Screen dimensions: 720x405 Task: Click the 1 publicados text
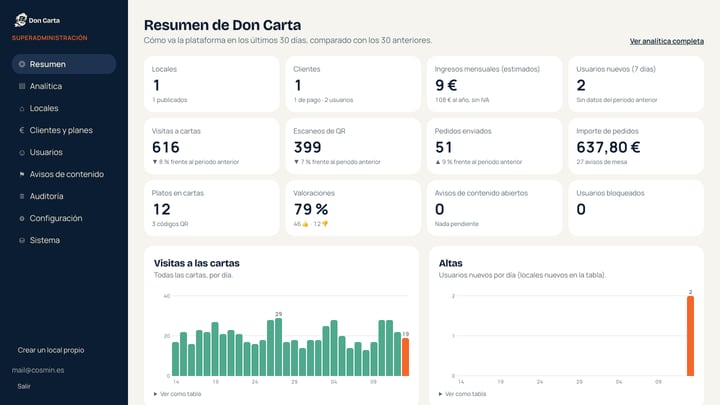169,100
